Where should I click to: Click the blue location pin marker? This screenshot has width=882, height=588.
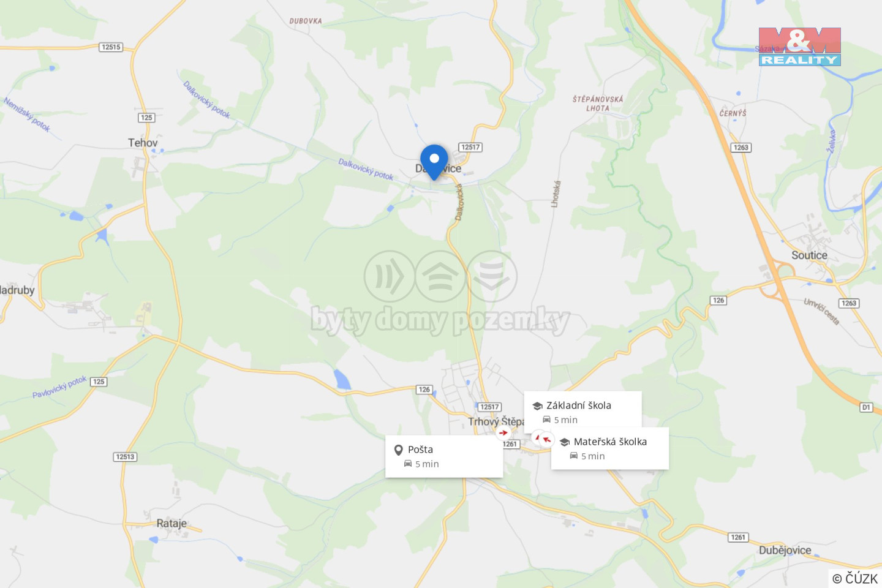tap(434, 162)
